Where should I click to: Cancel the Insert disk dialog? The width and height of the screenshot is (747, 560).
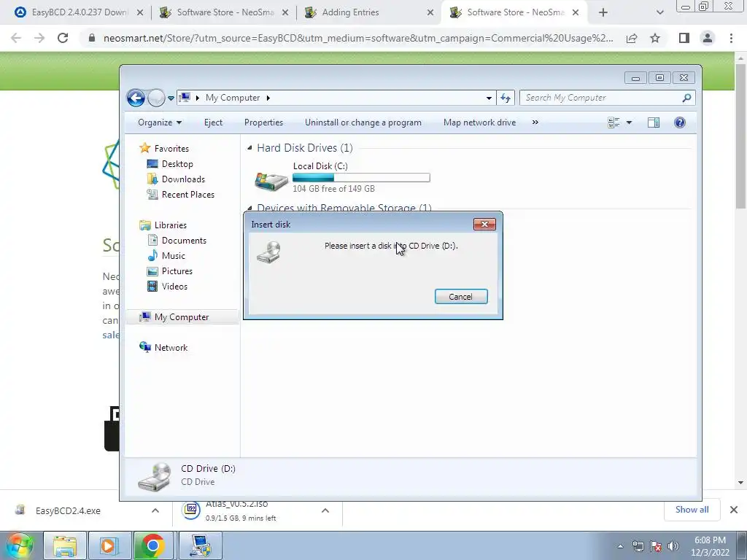(x=461, y=296)
